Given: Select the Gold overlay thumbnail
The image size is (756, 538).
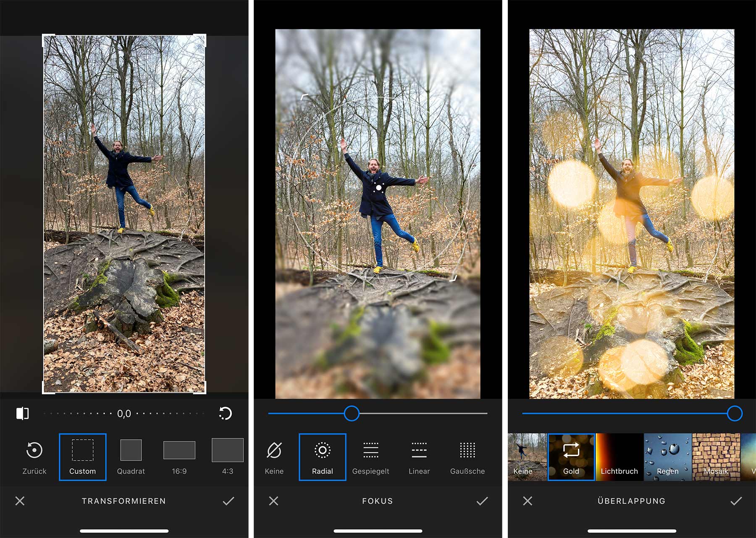Looking at the screenshot, I should click(571, 457).
